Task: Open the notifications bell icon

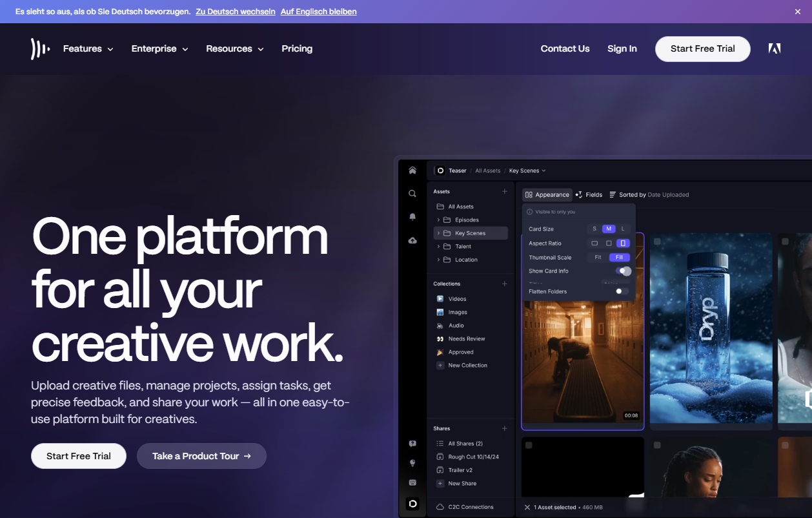Action: [x=412, y=217]
